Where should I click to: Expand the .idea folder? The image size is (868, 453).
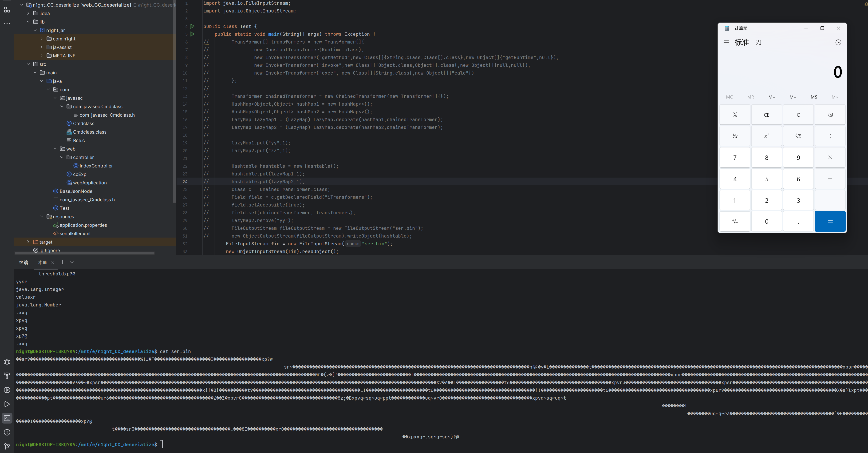pyautogui.click(x=28, y=13)
